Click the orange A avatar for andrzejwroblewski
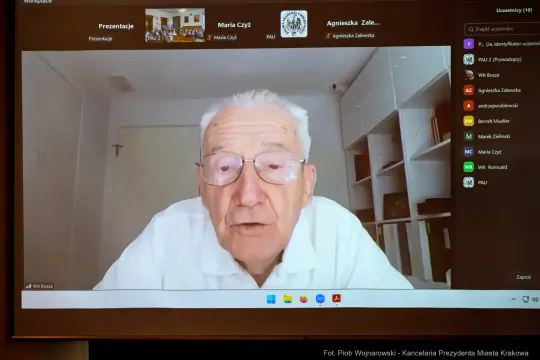 469,105
